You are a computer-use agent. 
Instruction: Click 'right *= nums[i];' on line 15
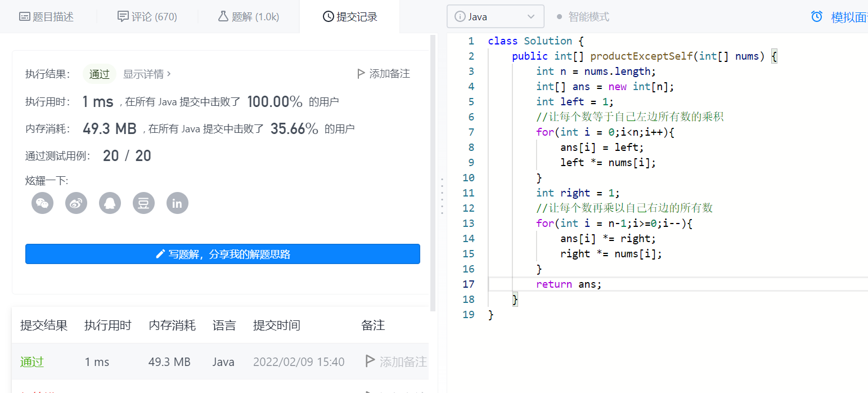point(611,254)
